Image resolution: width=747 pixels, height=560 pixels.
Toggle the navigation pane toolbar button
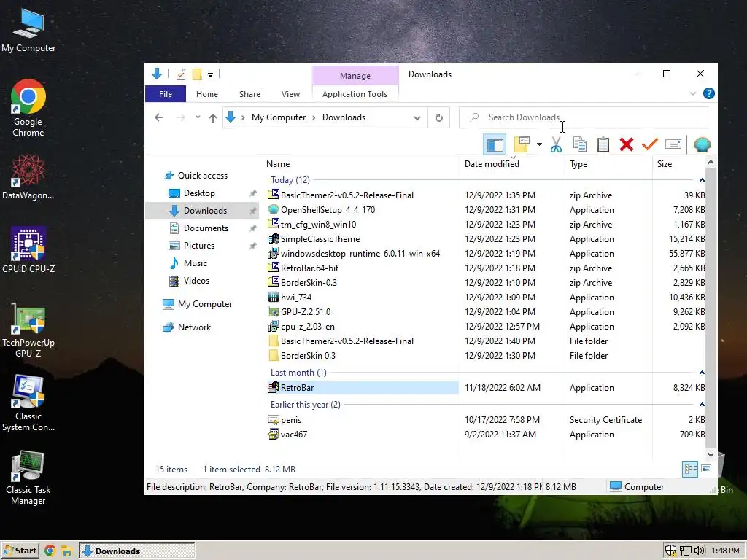(495, 144)
